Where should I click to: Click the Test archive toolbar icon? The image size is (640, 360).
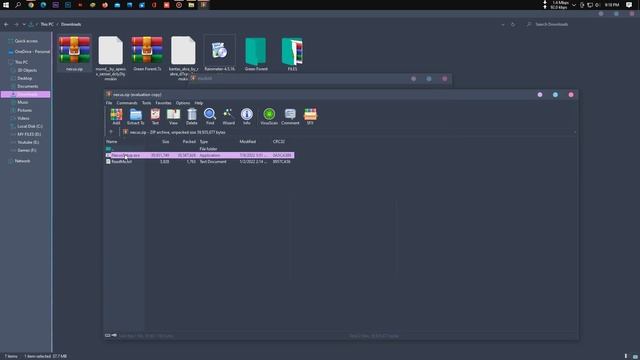(x=155, y=117)
